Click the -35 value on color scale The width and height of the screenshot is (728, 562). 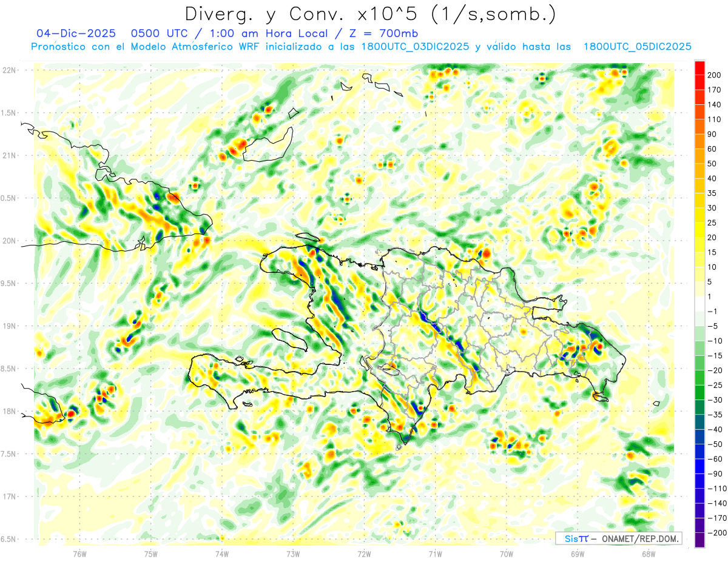click(x=715, y=415)
